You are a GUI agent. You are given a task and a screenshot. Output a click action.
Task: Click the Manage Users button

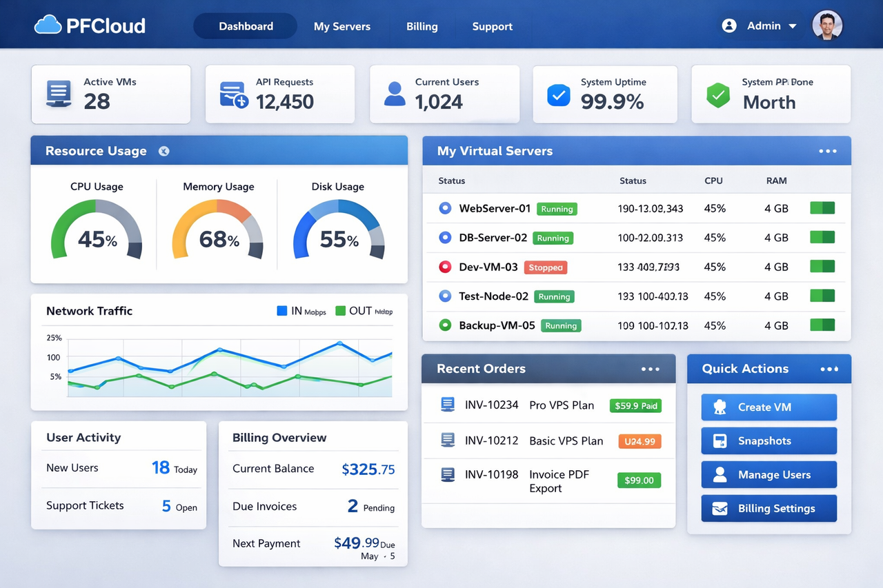coord(768,474)
